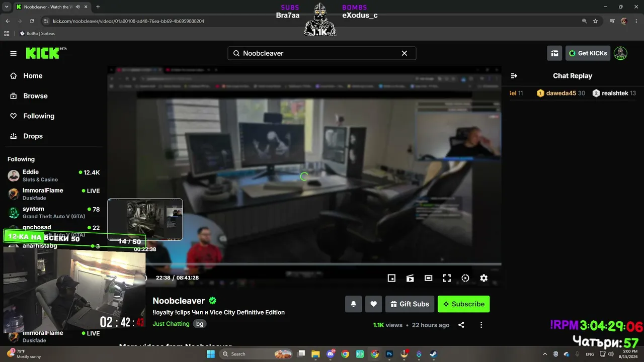Screen dimensions: 644x362
Task: Open the weather widget on taskbar
Action: pos(23,354)
